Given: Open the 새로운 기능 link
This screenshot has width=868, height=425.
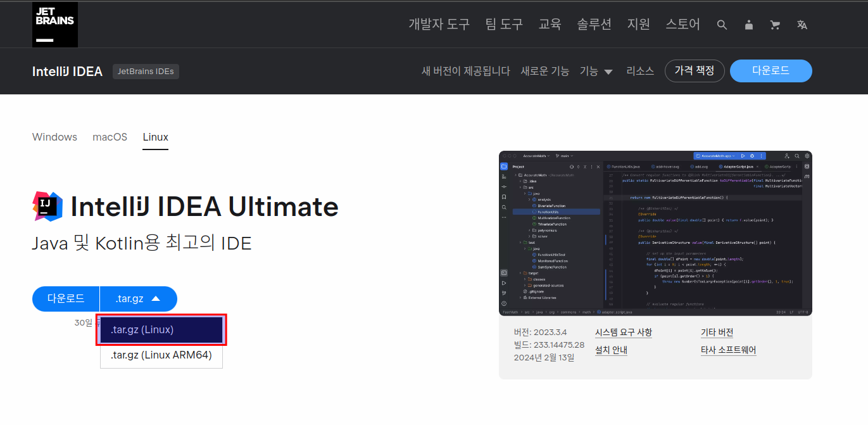Looking at the screenshot, I should click(x=545, y=71).
